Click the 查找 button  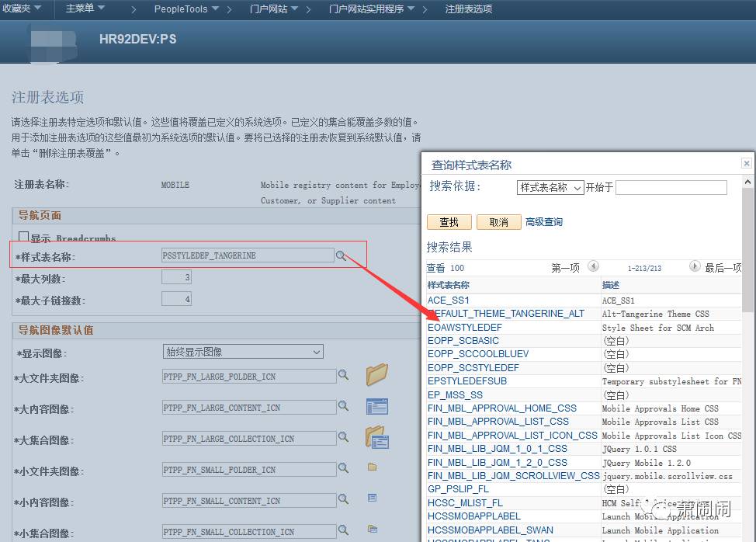[449, 222]
